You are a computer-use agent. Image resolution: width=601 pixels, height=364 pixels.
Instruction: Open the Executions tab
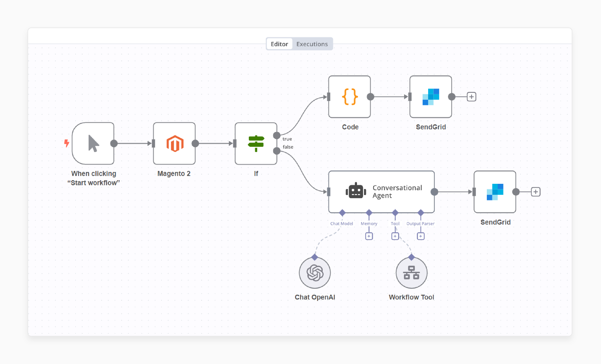[x=312, y=44]
